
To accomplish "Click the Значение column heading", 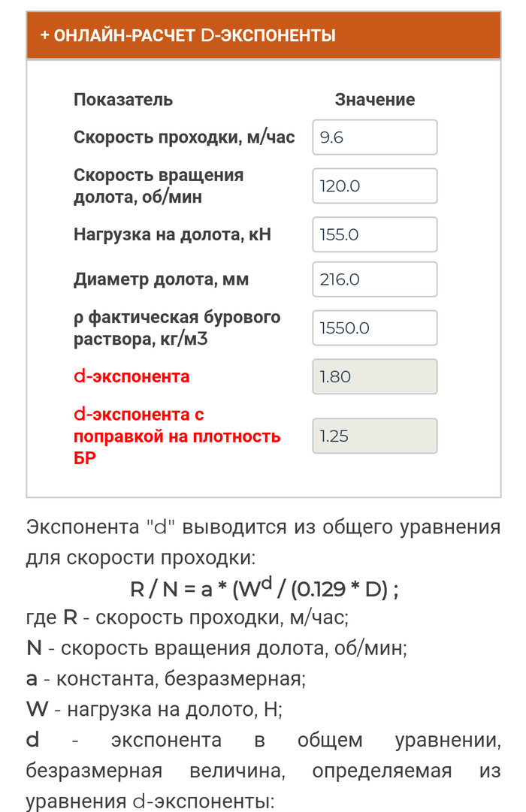I will pyautogui.click(x=374, y=100).
